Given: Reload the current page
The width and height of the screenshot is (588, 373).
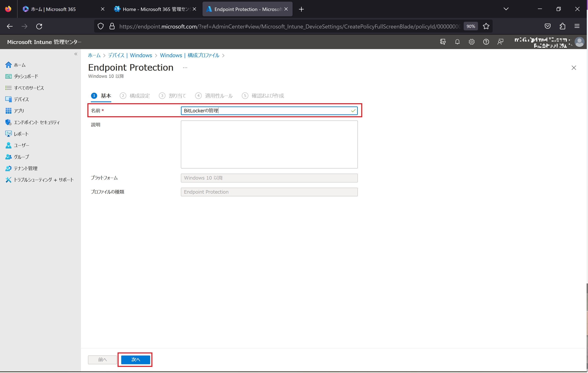Looking at the screenshot, I should coord(39,26).
